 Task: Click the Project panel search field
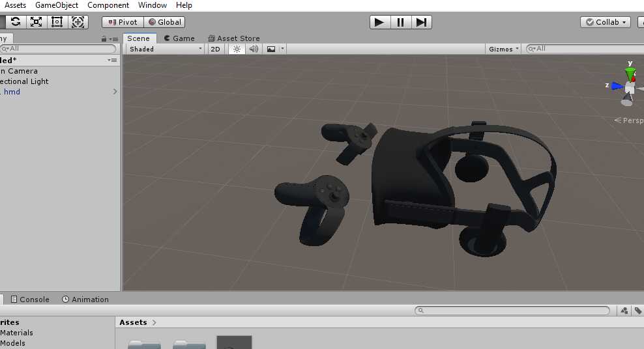pyautogui.click(x=512, y=311)
